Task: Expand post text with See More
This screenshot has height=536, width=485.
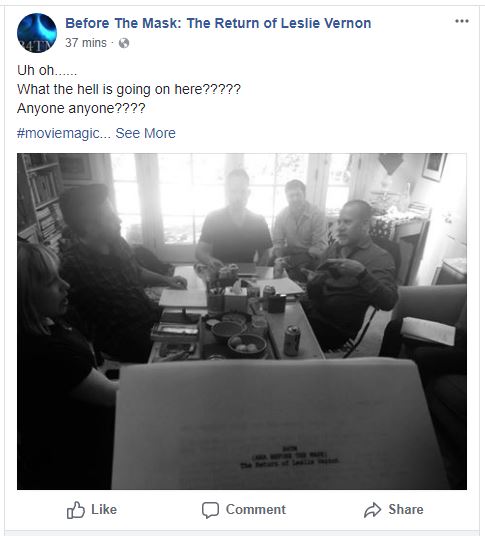Action: coord(146,133)
